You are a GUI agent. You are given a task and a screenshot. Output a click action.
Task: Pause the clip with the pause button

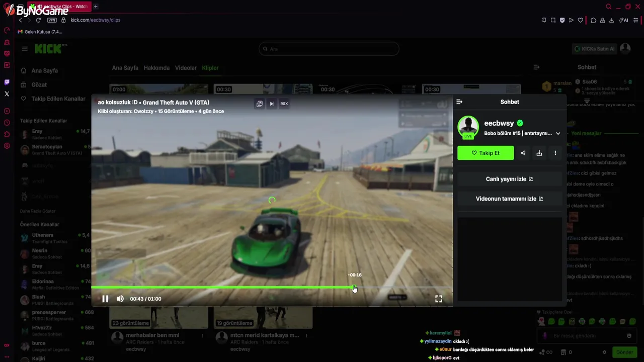[x=105, y=299]
